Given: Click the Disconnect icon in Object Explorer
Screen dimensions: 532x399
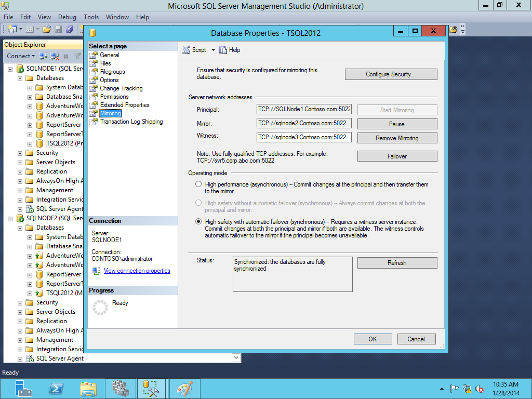Looking at the screenshot, I should coord(55,56).
